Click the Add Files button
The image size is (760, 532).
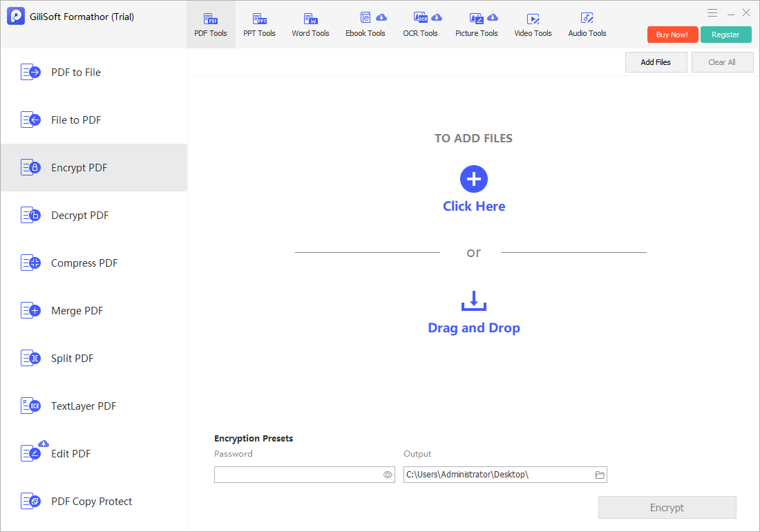(656, 62)
